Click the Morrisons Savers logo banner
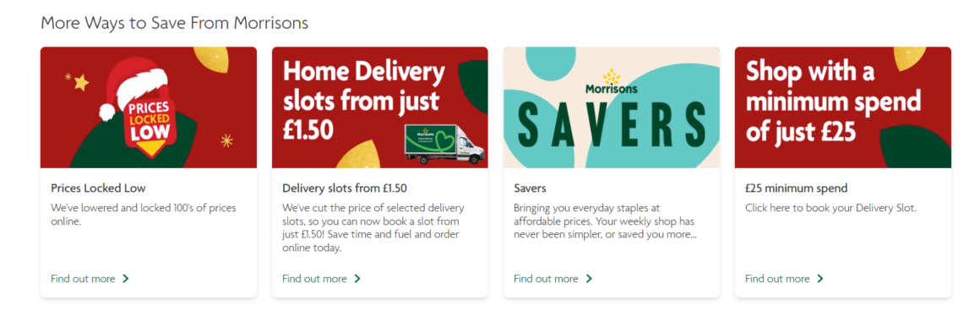The image size is (980, 311). [x=612, y=107]
